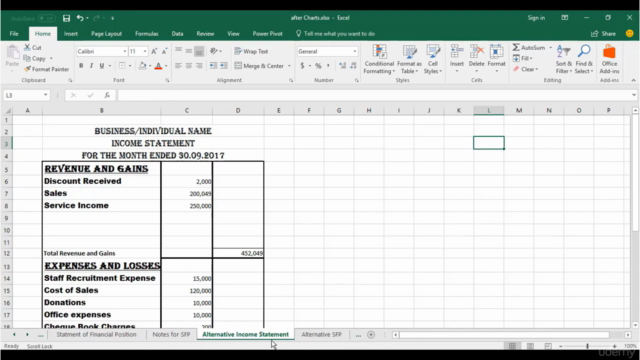
Task: Align text left in cell
Action: coord(178,66)
